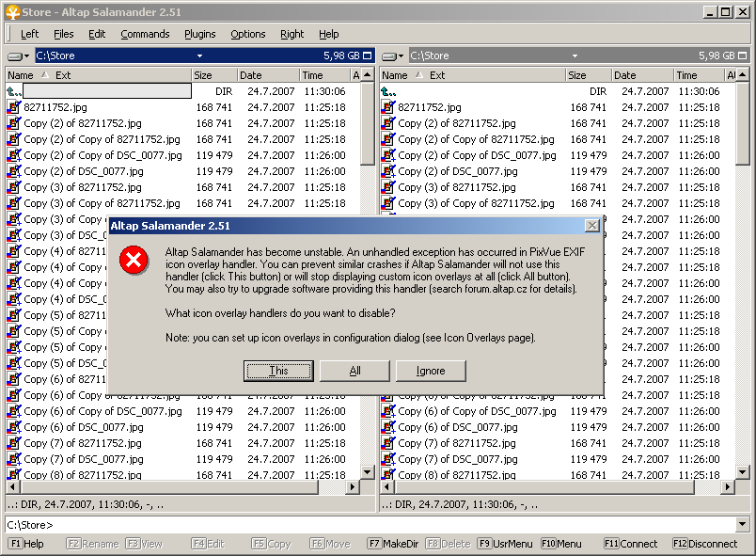Click F9 UsrMenu button

point(506,544)
